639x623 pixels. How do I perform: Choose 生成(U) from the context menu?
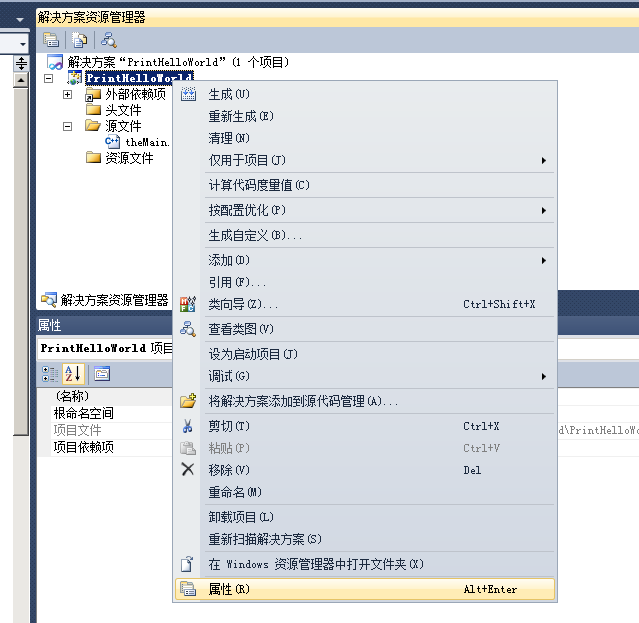[365, 95]
